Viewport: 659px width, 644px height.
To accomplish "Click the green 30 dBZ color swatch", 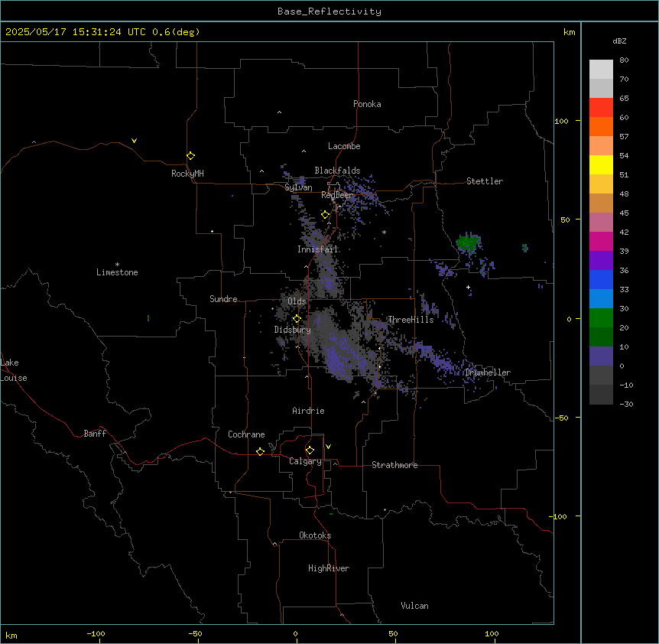I will click(601, 318).
